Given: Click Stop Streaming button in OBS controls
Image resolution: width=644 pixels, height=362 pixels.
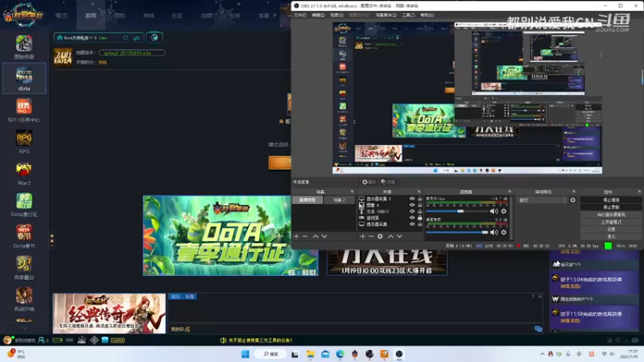Looking at the screenshot, I should [x=611, y=200].
